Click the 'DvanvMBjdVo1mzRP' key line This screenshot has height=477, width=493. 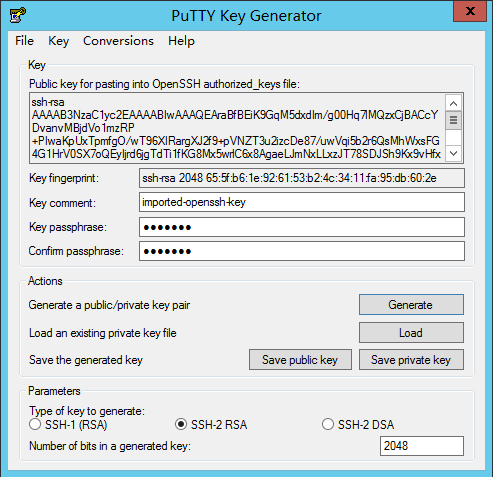click(x=83, y=128)
